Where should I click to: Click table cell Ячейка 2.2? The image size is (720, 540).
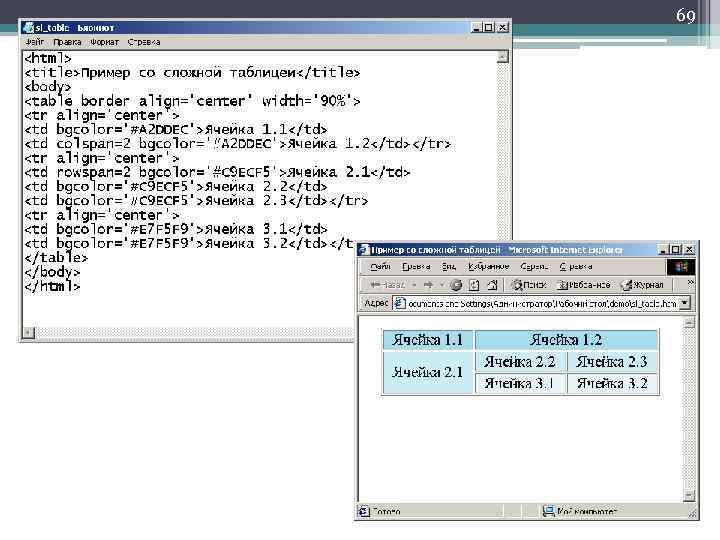[520, 362]
